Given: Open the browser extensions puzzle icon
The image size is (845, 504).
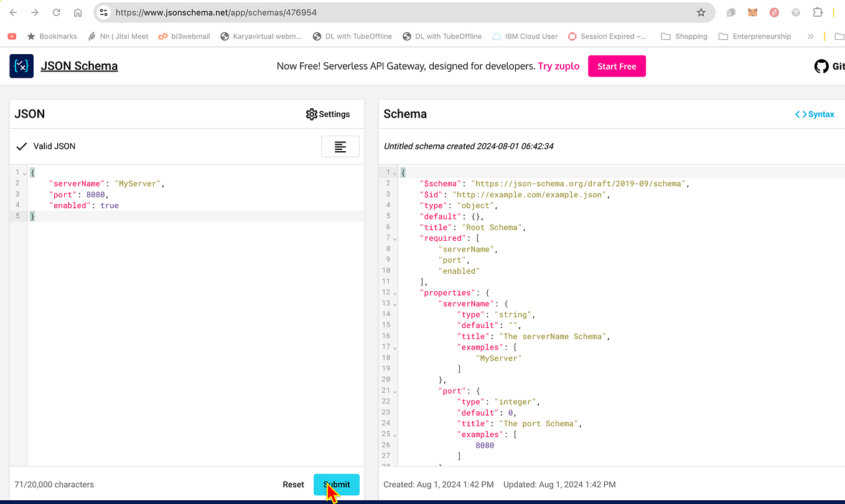Looking at the screenshot, I should tap(818, 12).
